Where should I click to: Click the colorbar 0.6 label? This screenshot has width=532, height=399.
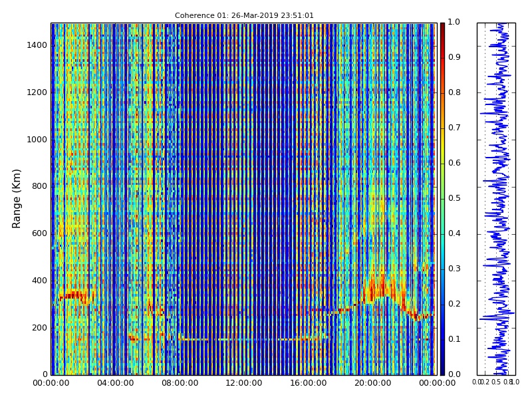pyautogui.click(x=454, y=163)
